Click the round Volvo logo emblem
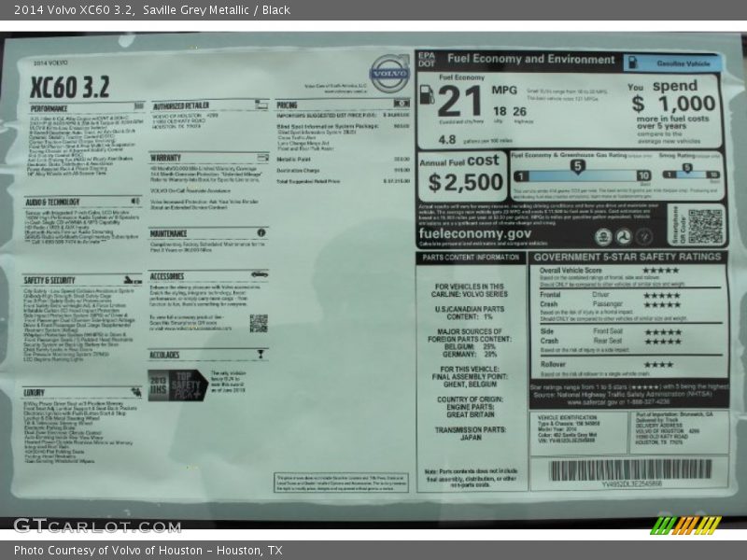The width and height of the screenshot is (747, 560). [x=389, y=74]
